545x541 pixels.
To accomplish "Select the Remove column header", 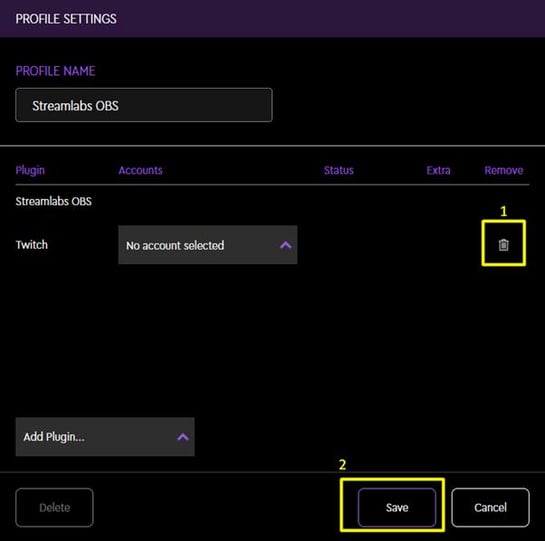I will [504, 170].
